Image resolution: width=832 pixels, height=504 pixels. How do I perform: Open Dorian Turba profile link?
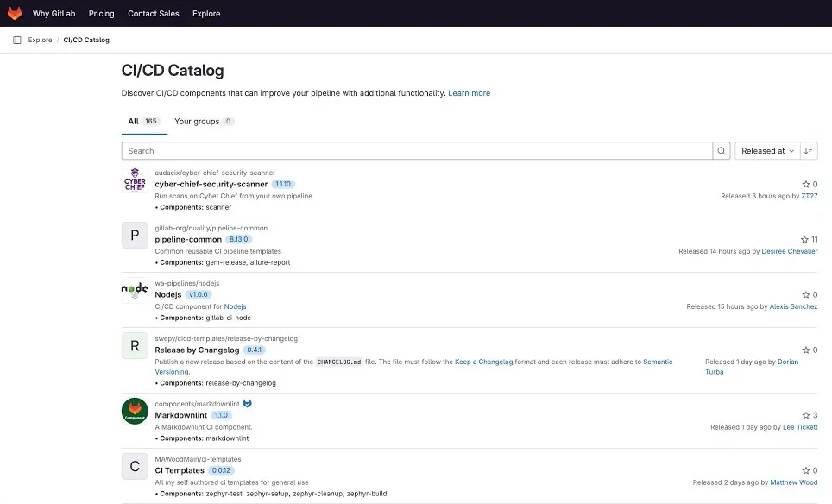pos(752,367)
